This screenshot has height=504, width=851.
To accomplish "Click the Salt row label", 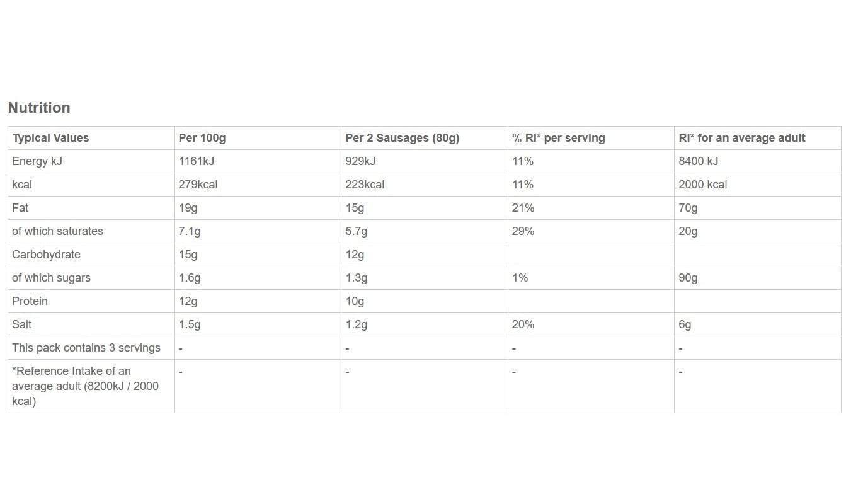I will (x=21, y=324).
